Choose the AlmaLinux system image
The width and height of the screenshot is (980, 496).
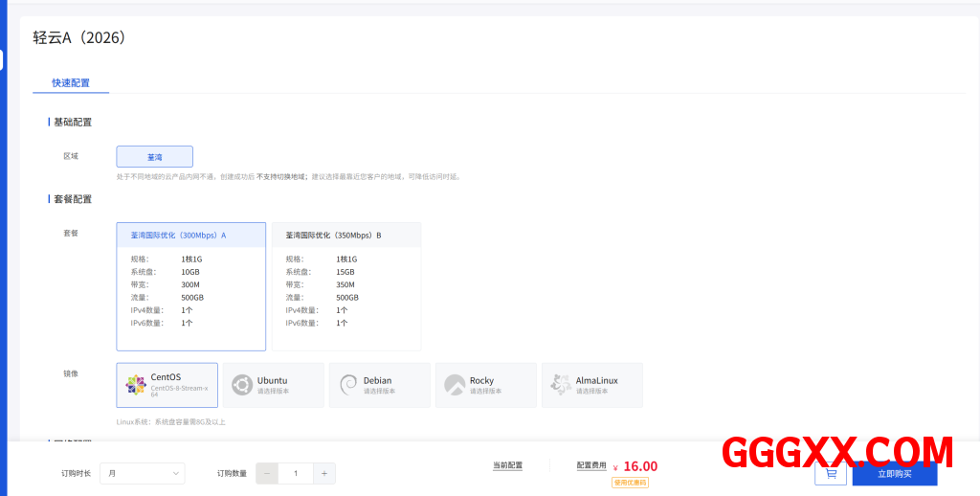(591, 385)
